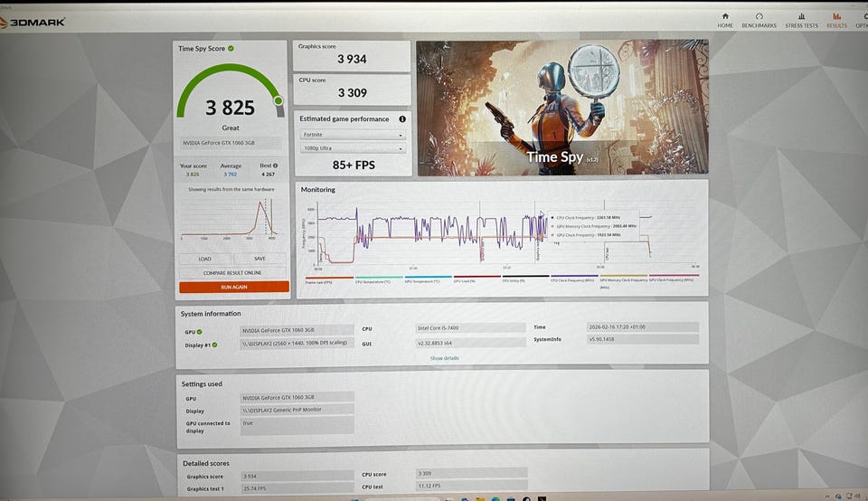Toggle the CPU Utility legend line
The image size is (868, 501).
click(525, 279)
